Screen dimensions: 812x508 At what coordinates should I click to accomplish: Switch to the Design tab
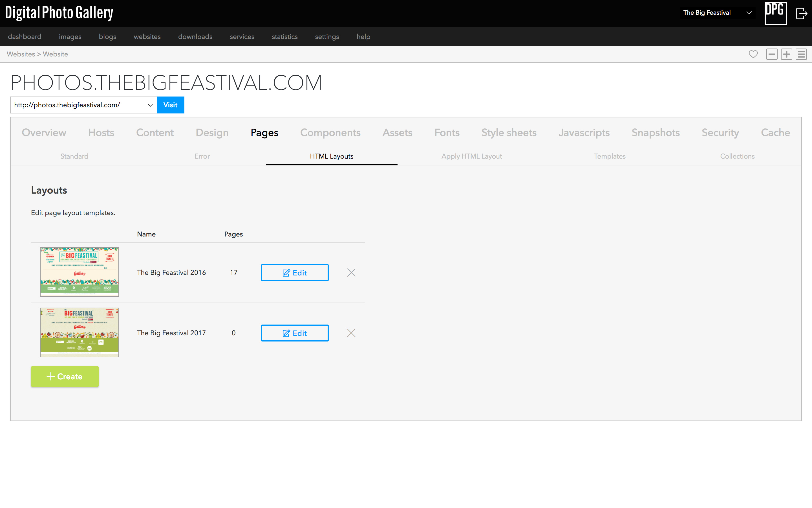point(212,132)
